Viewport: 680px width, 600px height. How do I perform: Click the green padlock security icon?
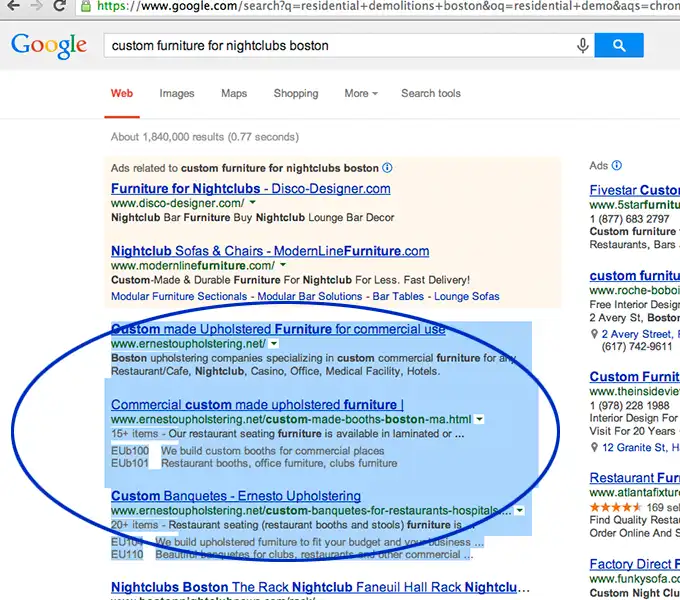coord(86,6)
